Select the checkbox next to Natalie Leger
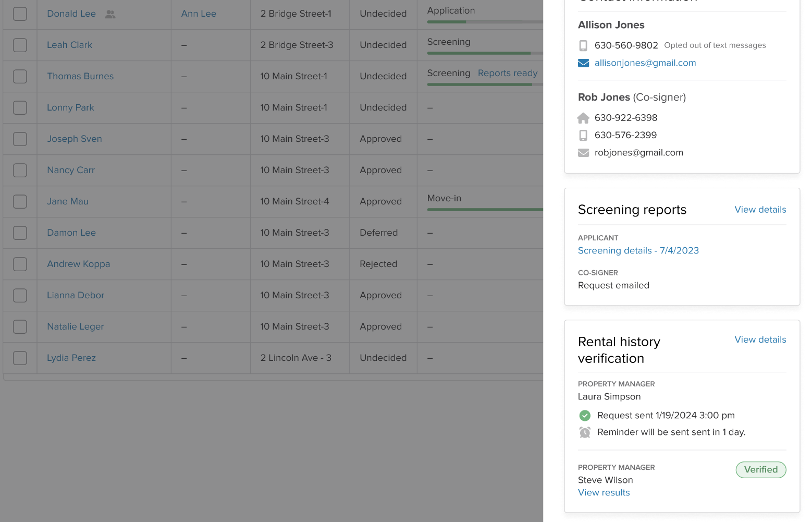The height and width of the screenshot is (522, 812). tap(19, 326)
